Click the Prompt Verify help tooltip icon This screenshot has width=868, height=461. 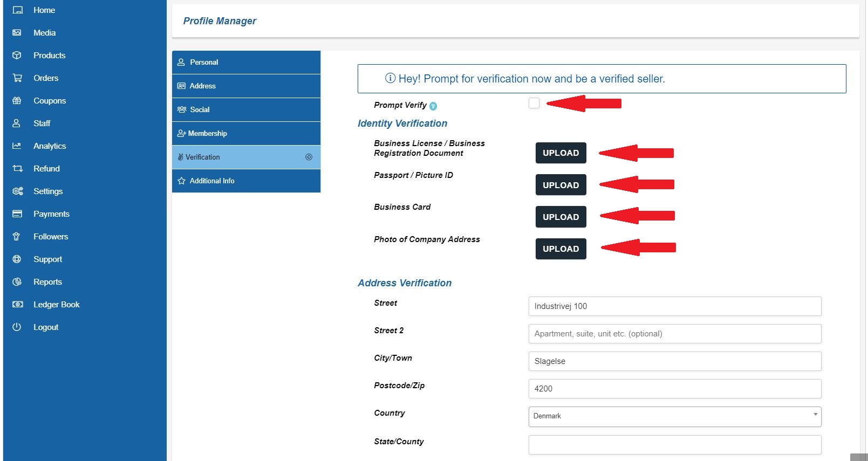pos(433,106)
